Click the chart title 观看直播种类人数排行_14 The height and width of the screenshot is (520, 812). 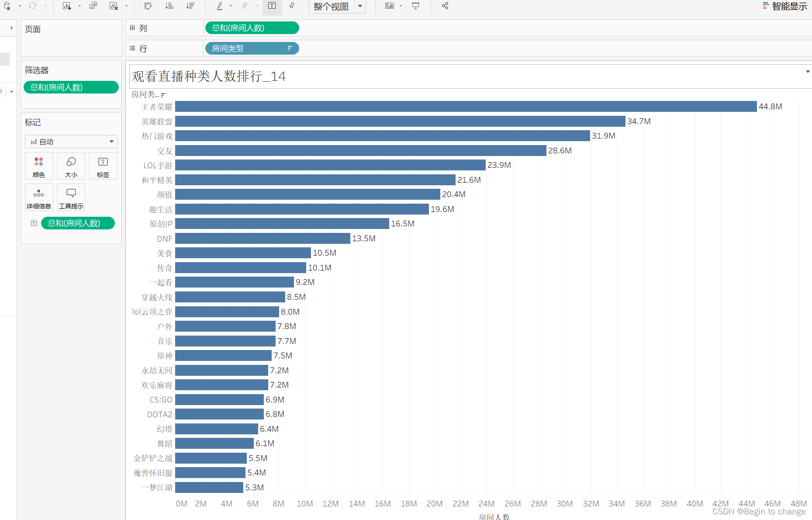(209, 76)
